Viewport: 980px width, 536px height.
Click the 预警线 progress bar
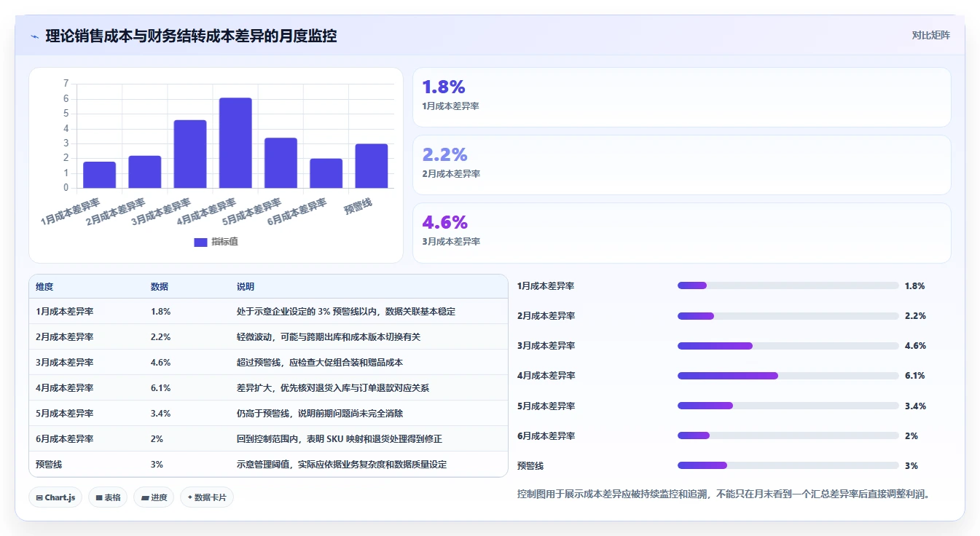pos(788,465)
